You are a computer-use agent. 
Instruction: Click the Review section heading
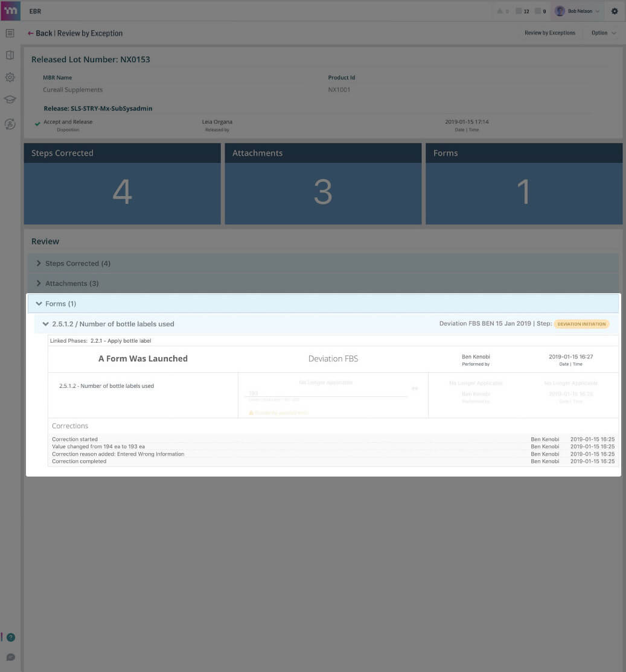45,241
